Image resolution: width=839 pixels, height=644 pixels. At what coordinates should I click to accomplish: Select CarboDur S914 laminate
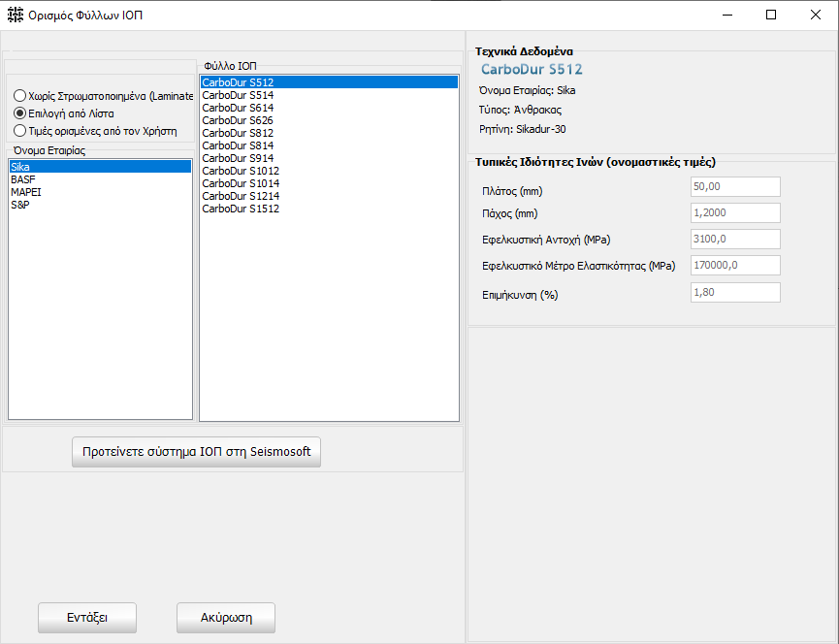click(x=329, y=158)
